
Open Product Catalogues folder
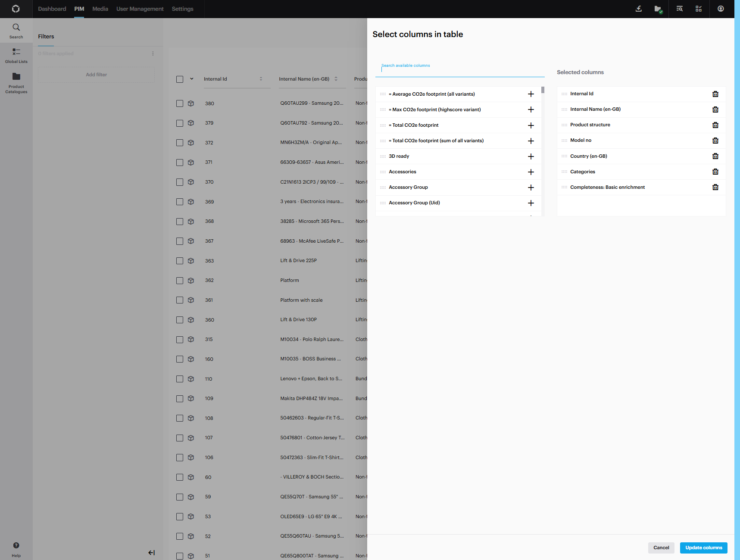(16, 81)
